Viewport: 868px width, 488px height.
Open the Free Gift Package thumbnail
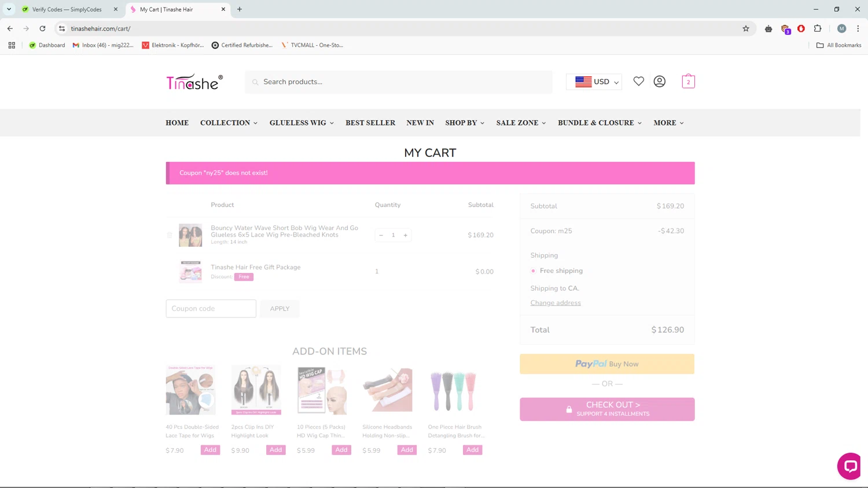pos(190,272)
